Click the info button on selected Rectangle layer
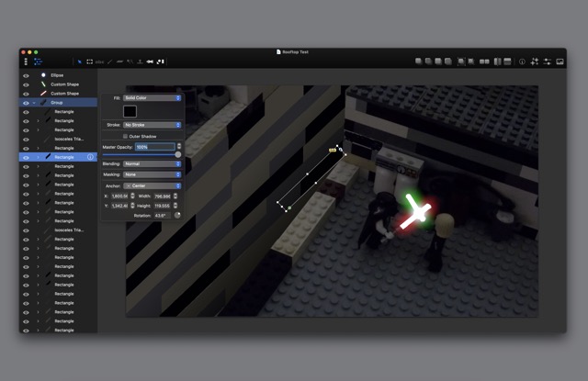This screenshot has height=381, width=588. [x=90, y=157]
